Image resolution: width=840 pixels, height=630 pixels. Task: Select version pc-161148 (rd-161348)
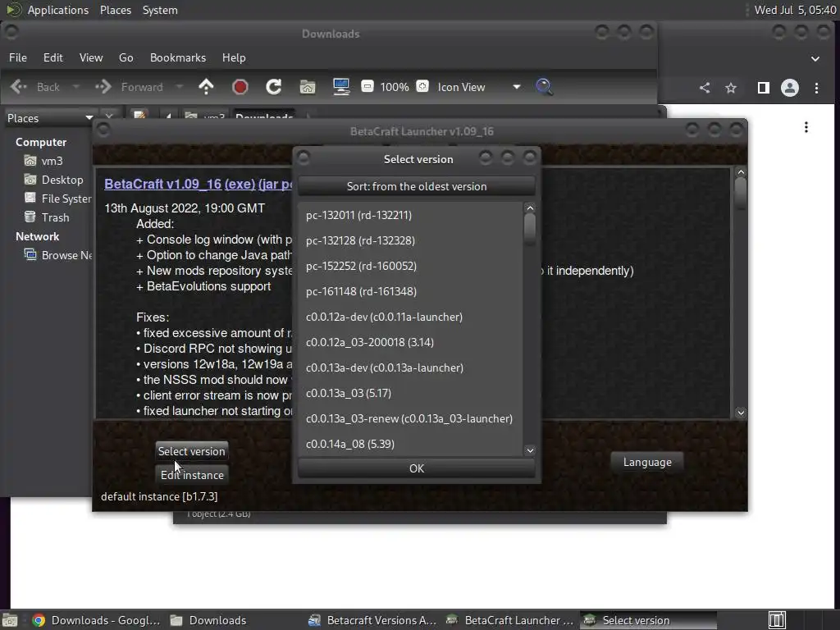click(x=410, y=291)
